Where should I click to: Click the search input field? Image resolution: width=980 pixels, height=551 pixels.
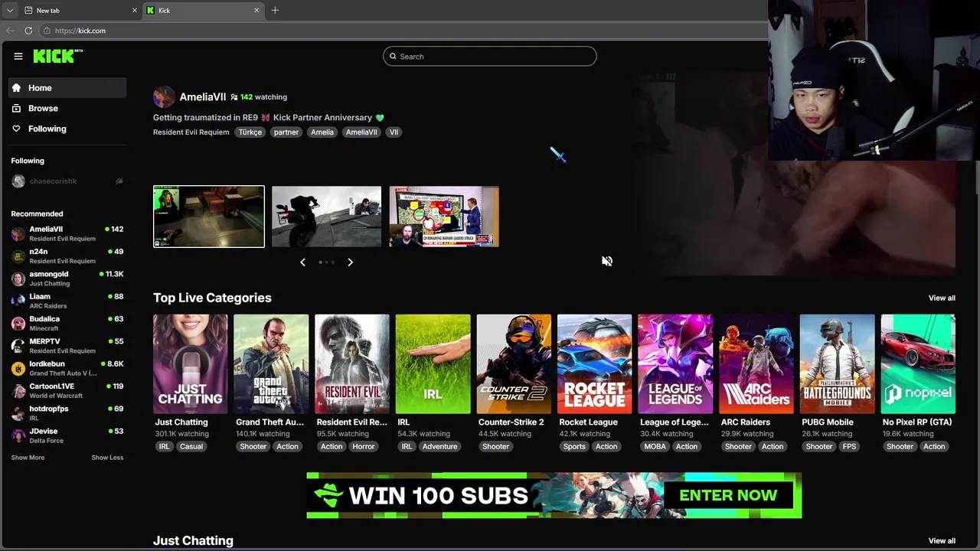point(490,57)
